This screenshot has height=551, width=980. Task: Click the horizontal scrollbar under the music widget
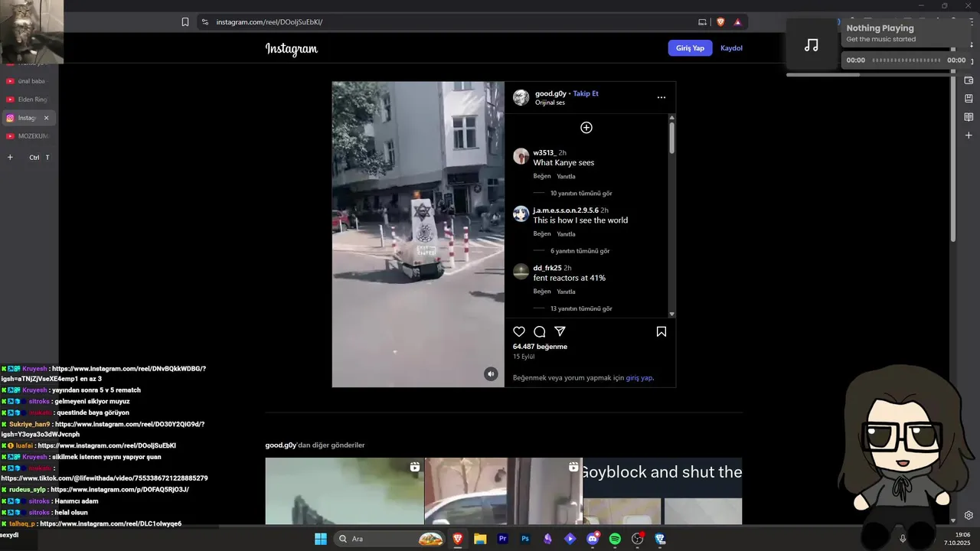[x=823, y=75]
